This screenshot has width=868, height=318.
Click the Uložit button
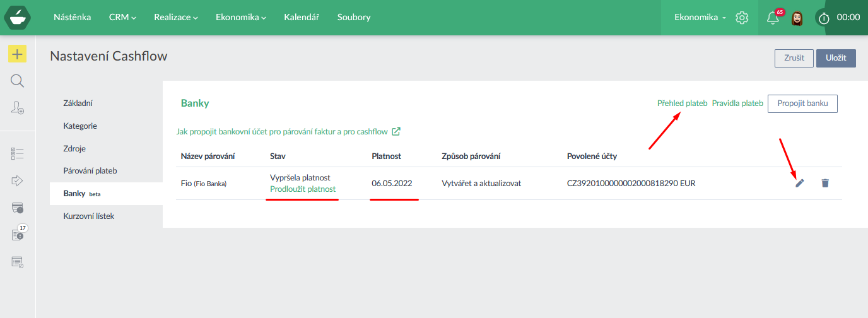[836, 58]
